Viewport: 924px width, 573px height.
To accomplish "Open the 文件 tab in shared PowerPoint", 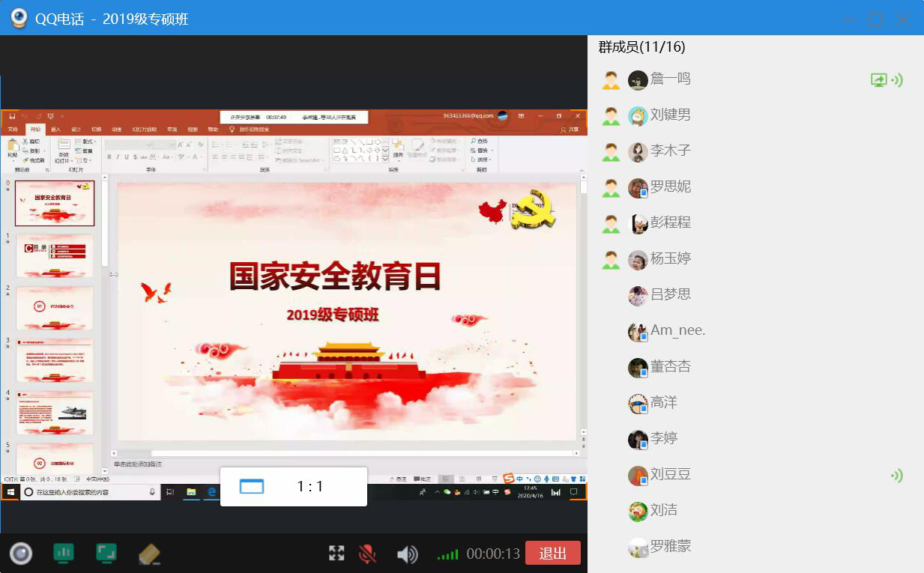I will coord(13,130).
